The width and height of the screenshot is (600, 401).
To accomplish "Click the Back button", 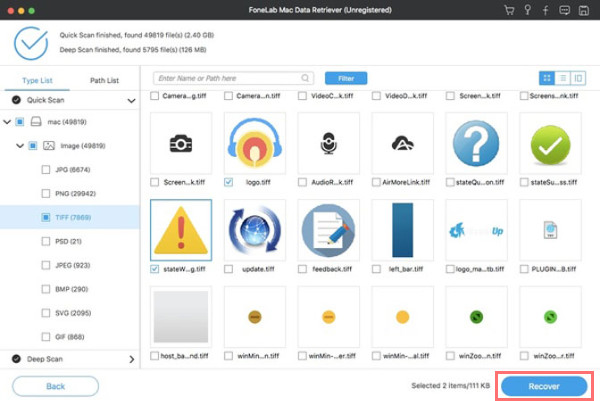I will [x=55, y=386].
